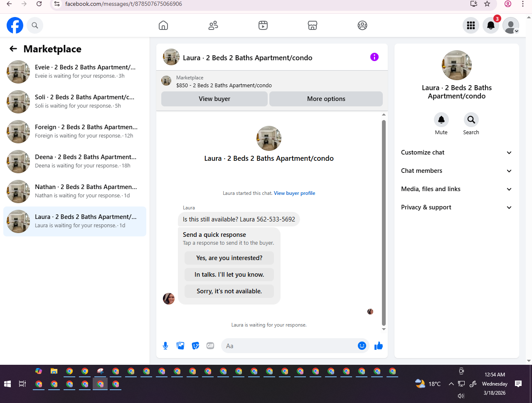Click the voice clip microphone icon

tap(165, 346)
